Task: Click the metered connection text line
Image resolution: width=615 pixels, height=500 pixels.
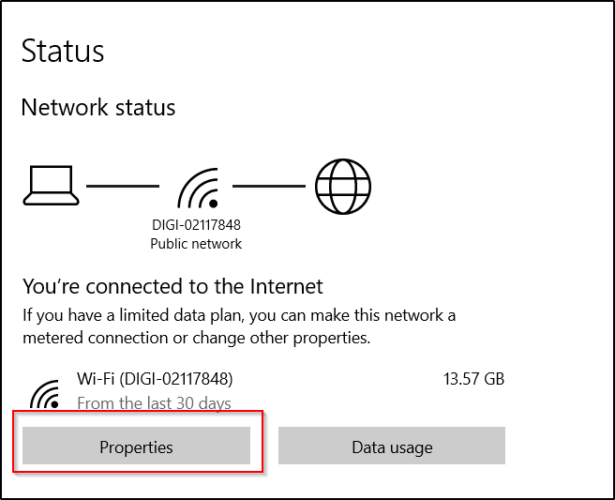Action: 196,338
